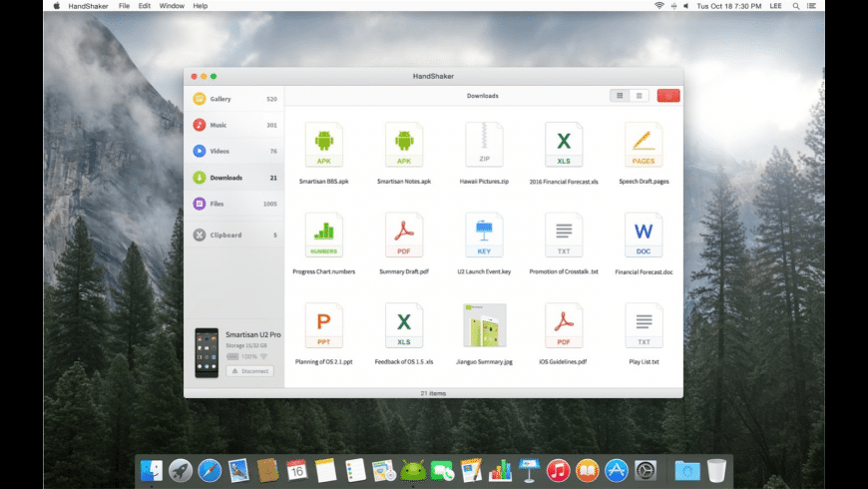Open the File menu
This screenshot has height=489, width=868.
pyautogui.click(x=124, y=6)
